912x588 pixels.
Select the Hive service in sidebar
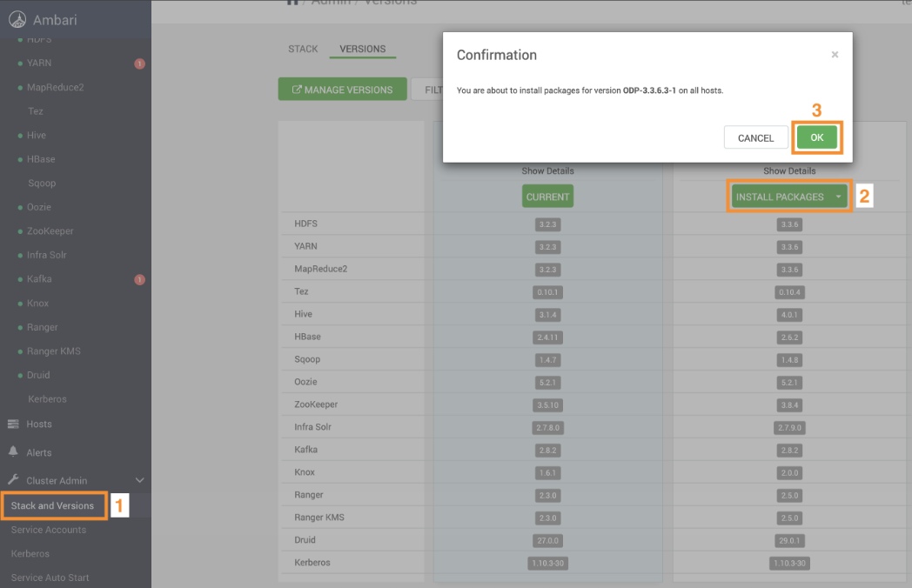37,136
